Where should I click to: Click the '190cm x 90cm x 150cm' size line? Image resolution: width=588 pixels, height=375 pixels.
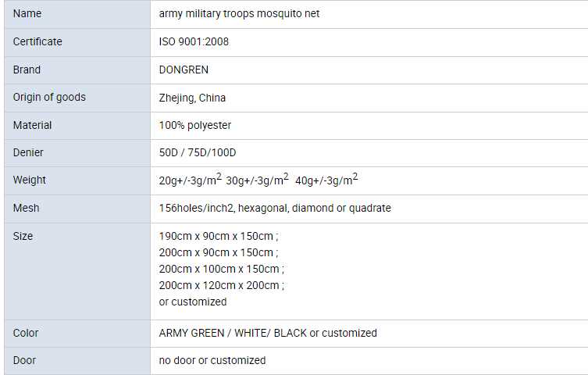219,236
